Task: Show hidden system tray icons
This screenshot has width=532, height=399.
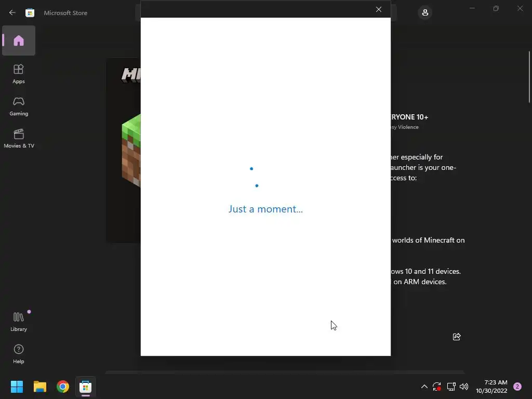Action: (x=424, y=387)
